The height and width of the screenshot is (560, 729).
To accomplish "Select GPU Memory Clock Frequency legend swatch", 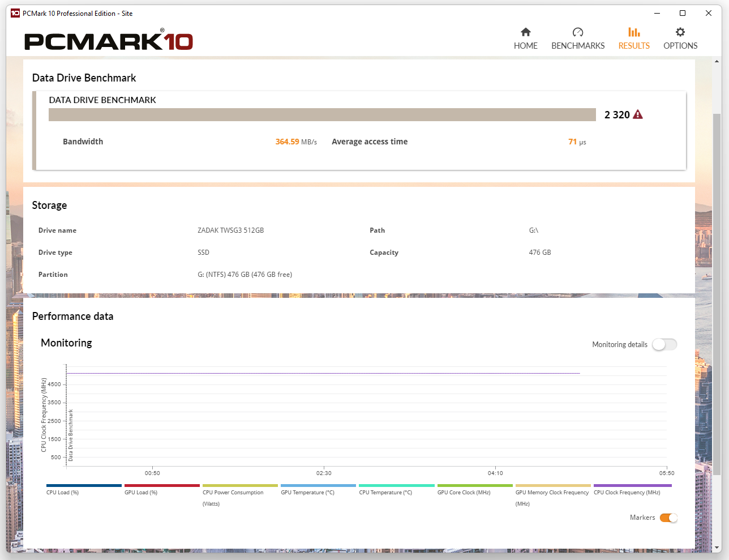I will 553,485.
